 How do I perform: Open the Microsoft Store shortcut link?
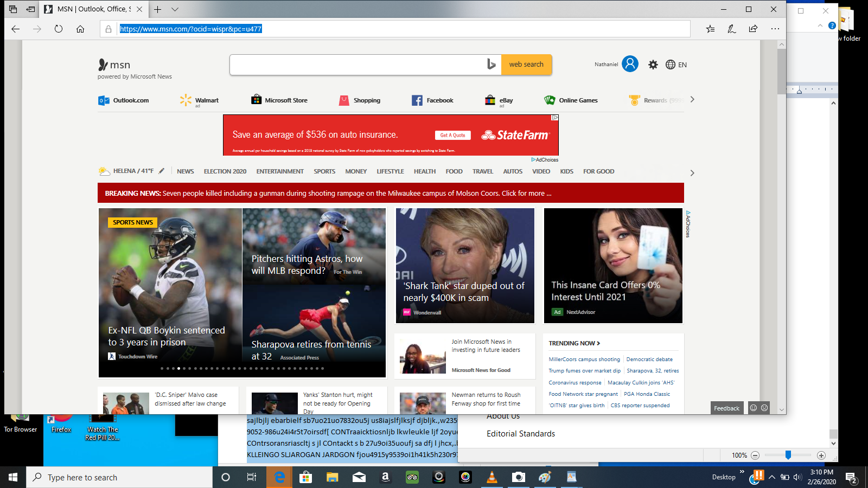pos(279,100)
